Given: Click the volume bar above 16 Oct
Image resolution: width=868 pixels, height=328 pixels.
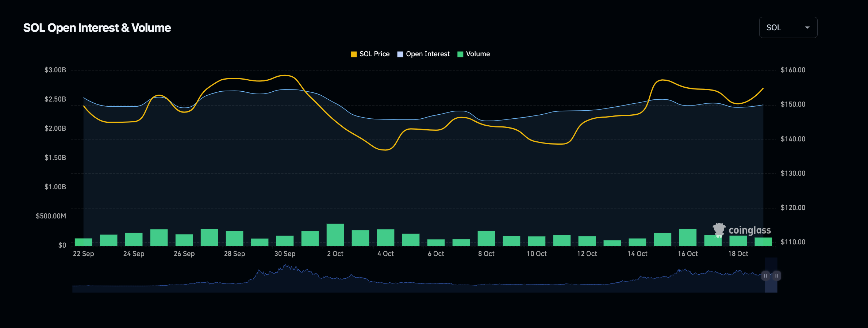Looking at the screenshot, I should (x=688, y=237).
